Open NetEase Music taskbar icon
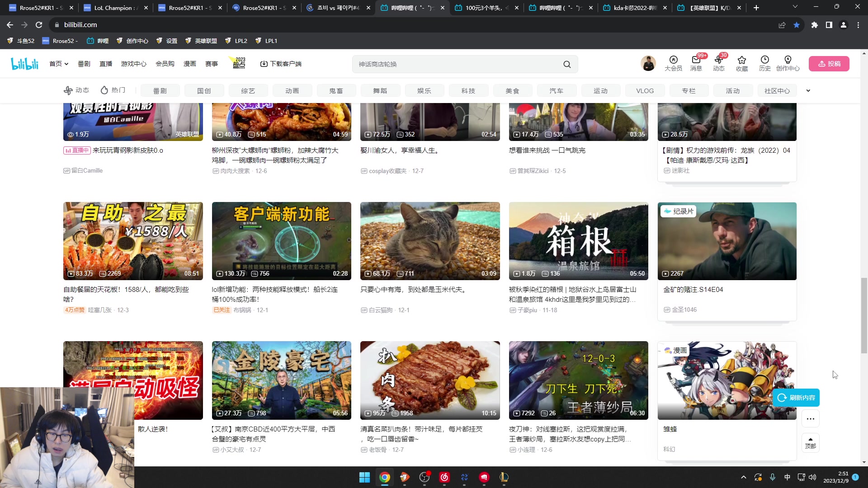The width and height of the screenshot is (868, 488). 444,477
